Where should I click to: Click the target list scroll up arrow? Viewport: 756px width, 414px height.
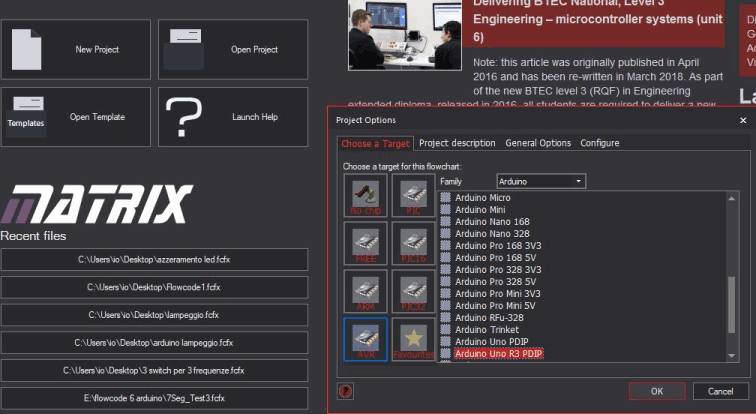(x=731, y=199)
